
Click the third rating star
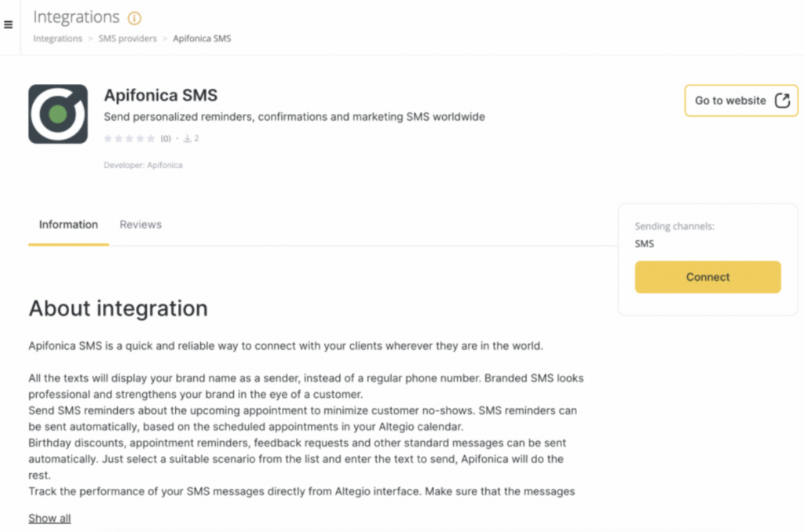point(130,139)
